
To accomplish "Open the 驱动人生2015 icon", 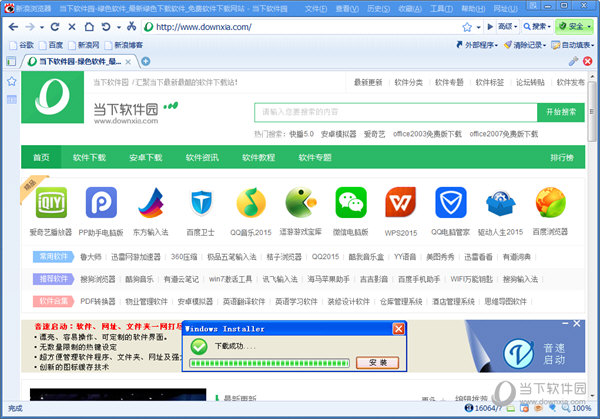I will pos(501,203).
